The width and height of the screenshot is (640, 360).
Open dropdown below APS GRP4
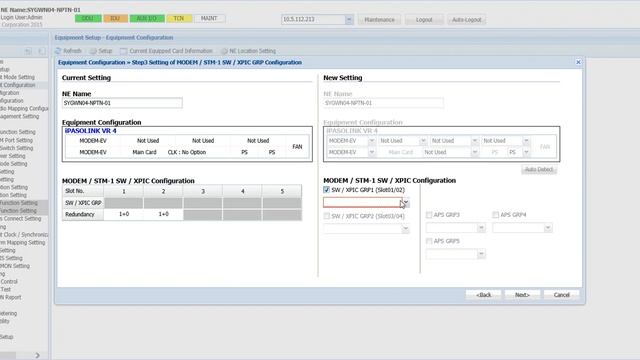[x=548, y=228]
